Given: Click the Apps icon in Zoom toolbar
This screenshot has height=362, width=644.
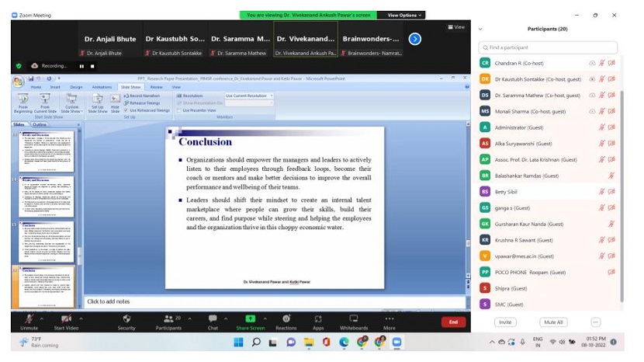Looking at the screenshot, I should click(318, 319).
